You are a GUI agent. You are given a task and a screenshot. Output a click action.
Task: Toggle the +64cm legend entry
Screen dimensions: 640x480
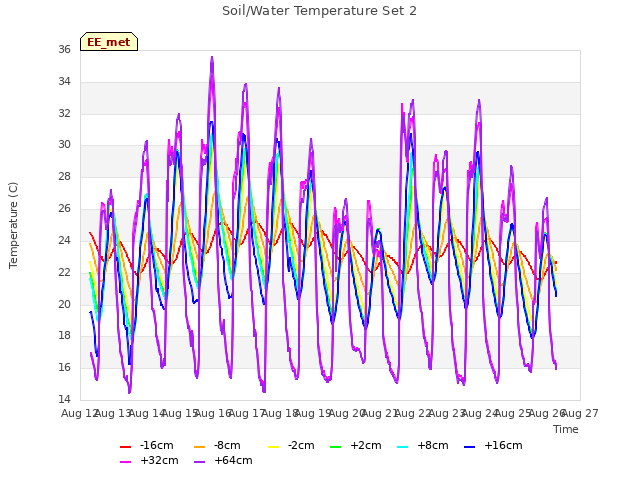(x=223, y=460)
